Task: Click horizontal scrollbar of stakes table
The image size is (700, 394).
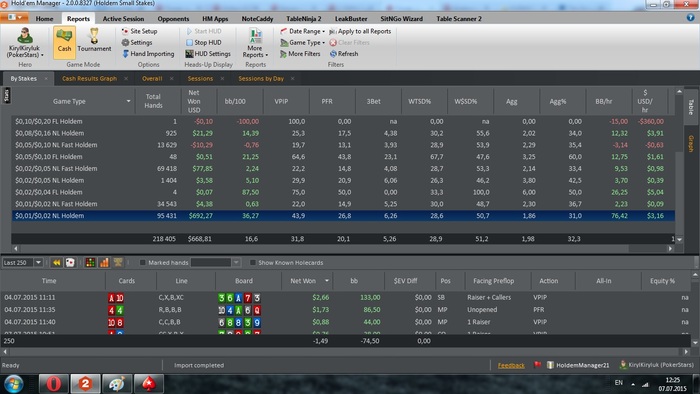Action: [343, 249]
